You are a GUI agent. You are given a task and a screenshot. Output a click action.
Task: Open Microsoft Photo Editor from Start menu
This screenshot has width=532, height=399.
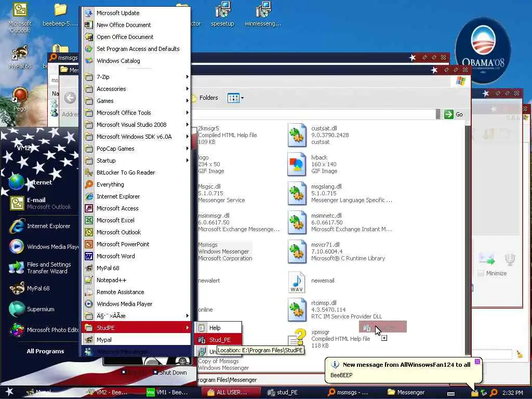tap(44, 330)
